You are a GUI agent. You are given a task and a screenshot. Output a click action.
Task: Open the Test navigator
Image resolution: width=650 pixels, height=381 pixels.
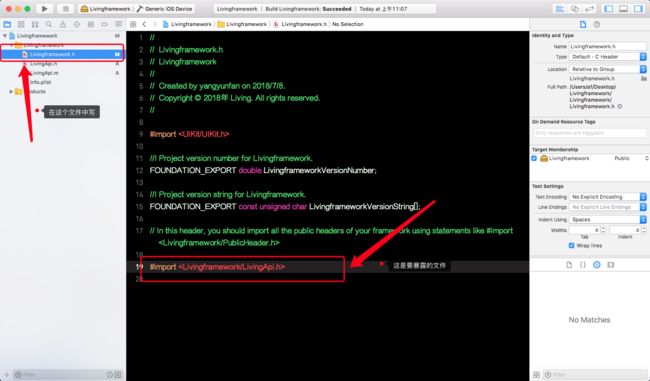point(77,24)
